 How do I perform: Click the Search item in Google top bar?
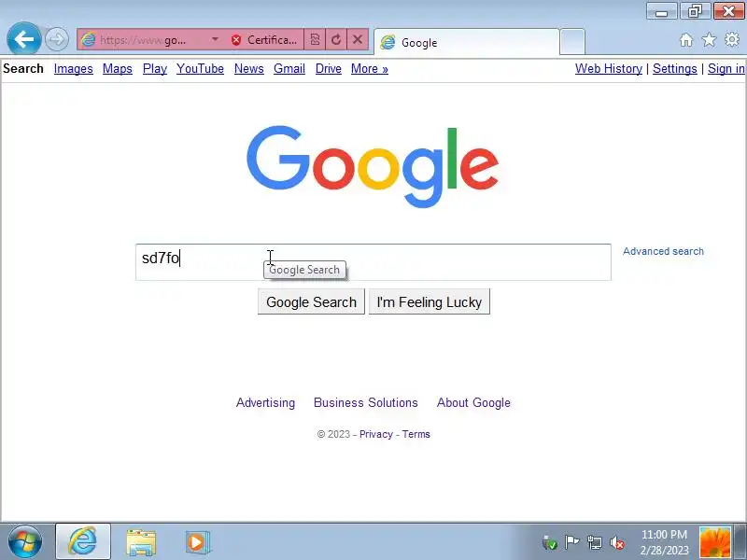point(23,68)
